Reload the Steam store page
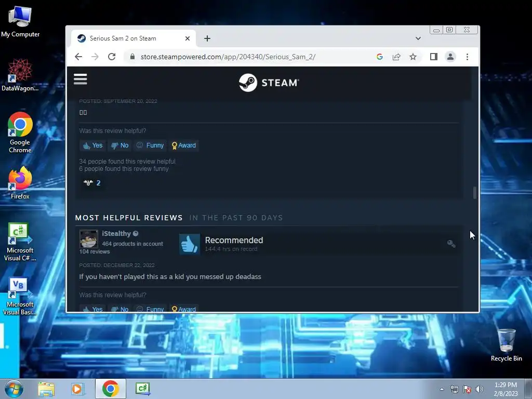The image size is (532, 399). [112, 57]
